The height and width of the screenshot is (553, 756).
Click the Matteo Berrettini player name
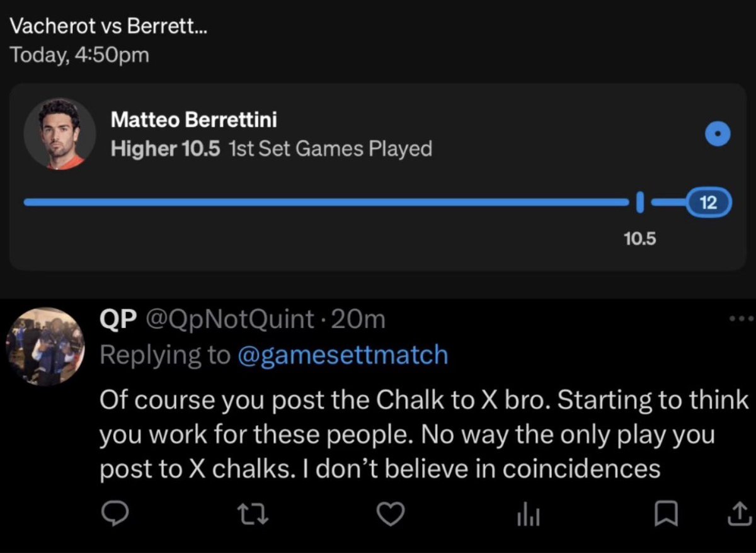coord(193,118)
